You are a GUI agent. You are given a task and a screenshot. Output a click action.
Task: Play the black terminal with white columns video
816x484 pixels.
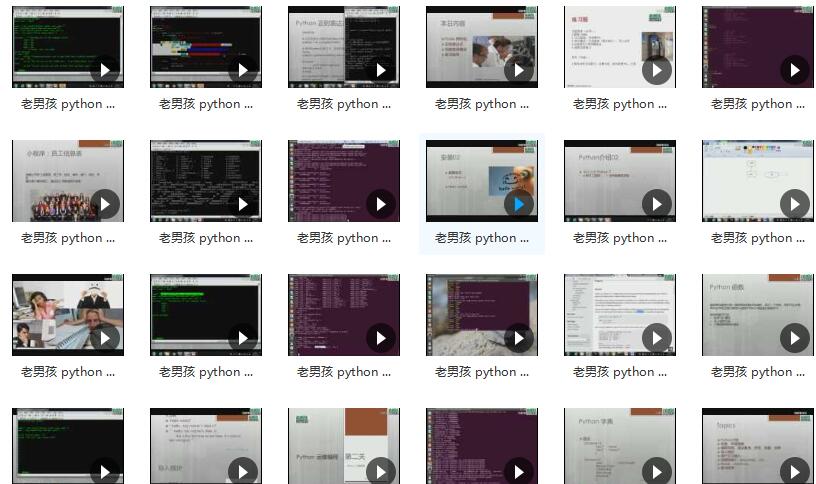click(243, 204)
